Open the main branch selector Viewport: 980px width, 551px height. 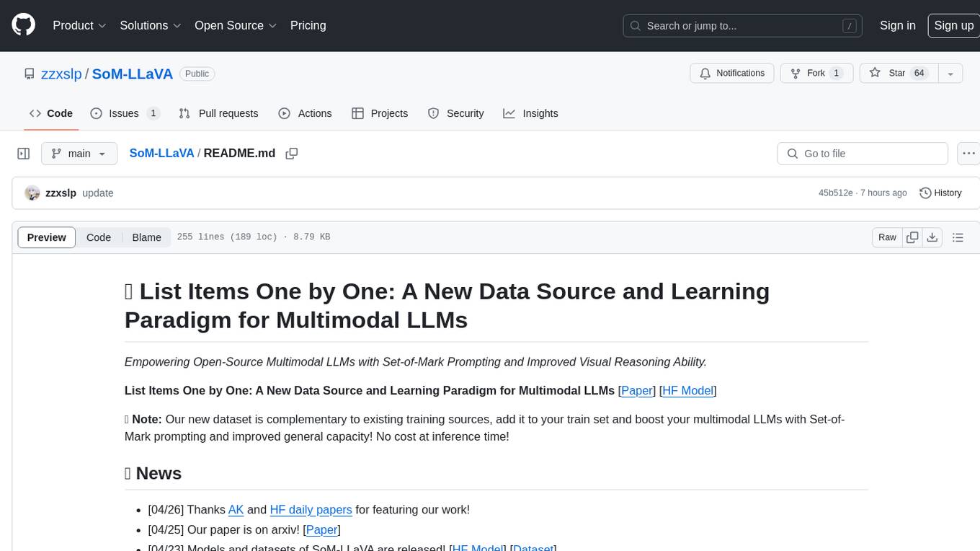79,154
